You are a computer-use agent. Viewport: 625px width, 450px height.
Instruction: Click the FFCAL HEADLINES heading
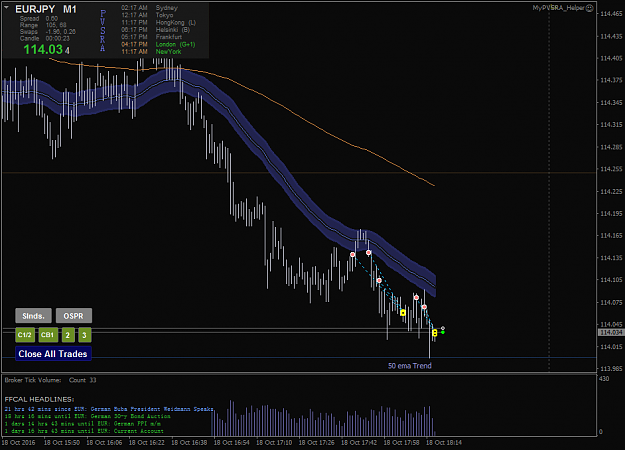pyautogui.click(x=39, y=399)
